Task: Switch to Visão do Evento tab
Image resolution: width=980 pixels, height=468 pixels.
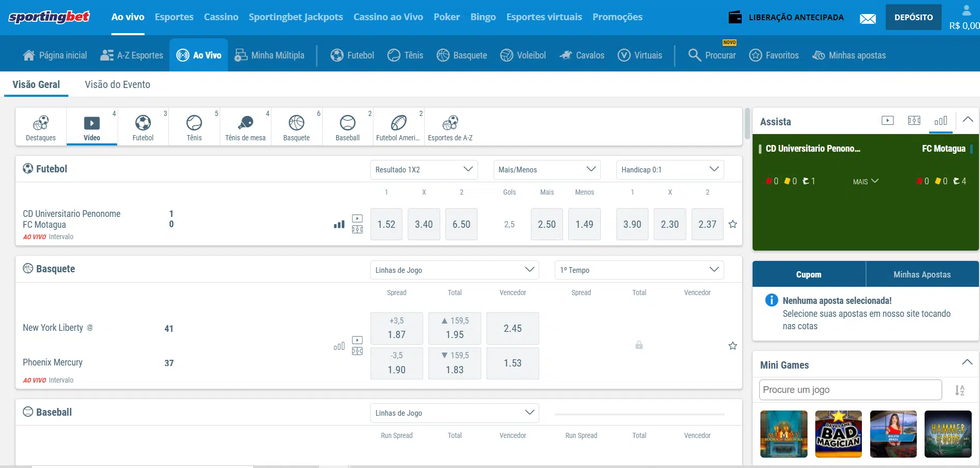Action: [x=118, y=84]
